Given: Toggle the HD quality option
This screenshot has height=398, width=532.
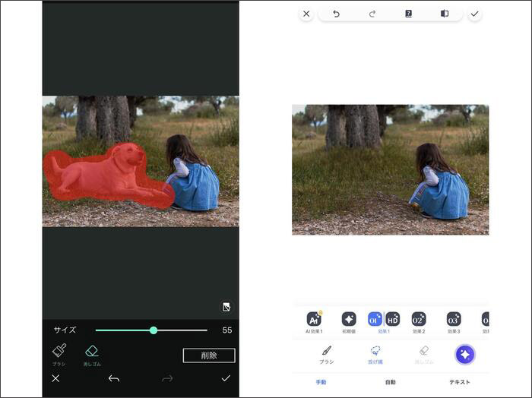Looking at the screenshot, I should click(393, 319).
